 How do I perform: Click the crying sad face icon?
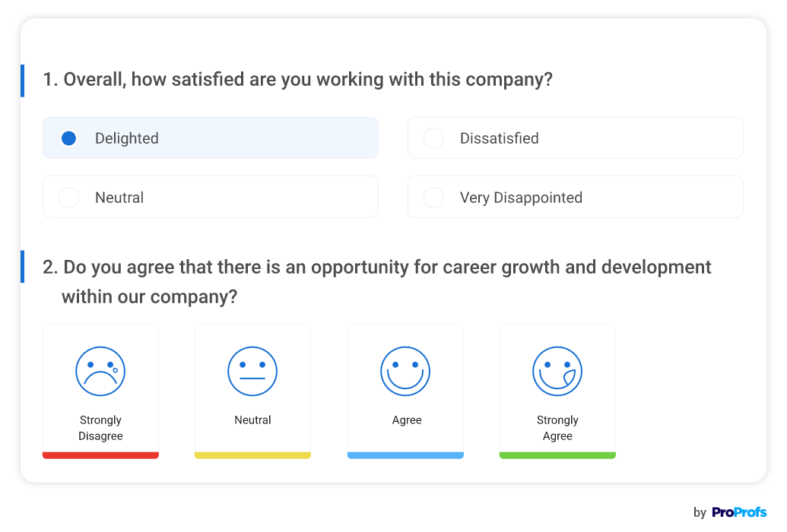click(100, 371)
